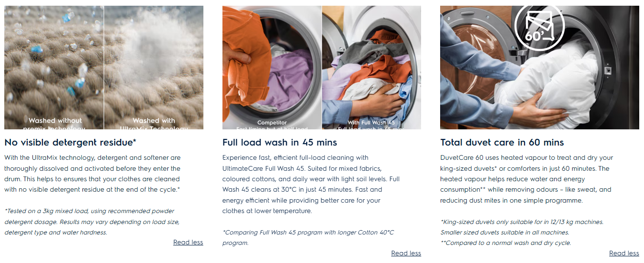Click the 'Washed with UltraMix Technology' caption
Viewport: 644px width, 263px height.
(154, 124)
